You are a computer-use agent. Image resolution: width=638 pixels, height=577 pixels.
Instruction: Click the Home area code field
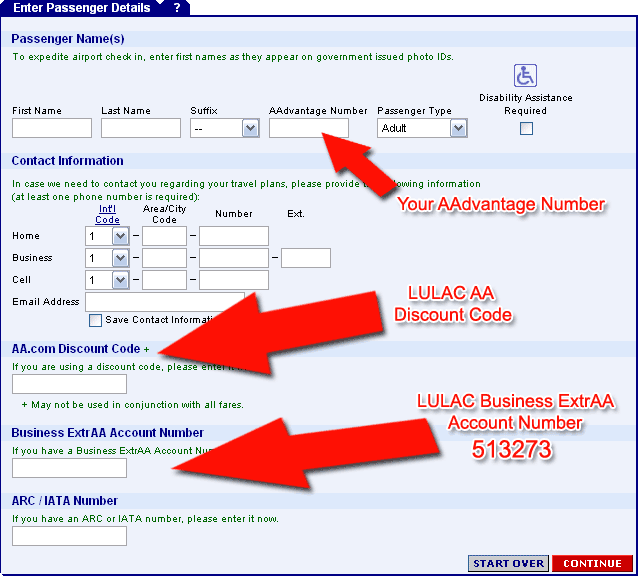tap(164, 236)
